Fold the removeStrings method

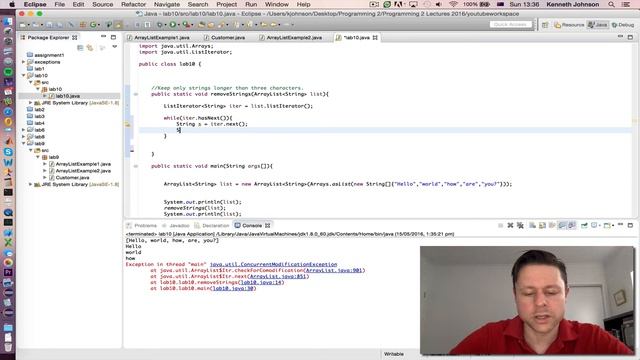click(x=136, y=94)
